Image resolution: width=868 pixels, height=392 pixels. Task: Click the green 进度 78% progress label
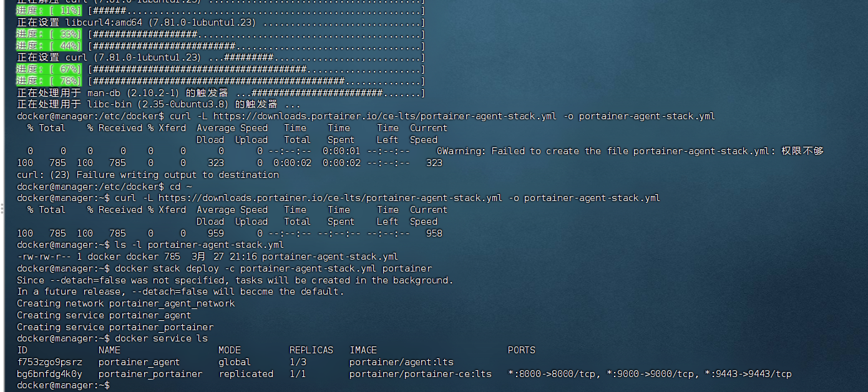click(x=49, y=81)
